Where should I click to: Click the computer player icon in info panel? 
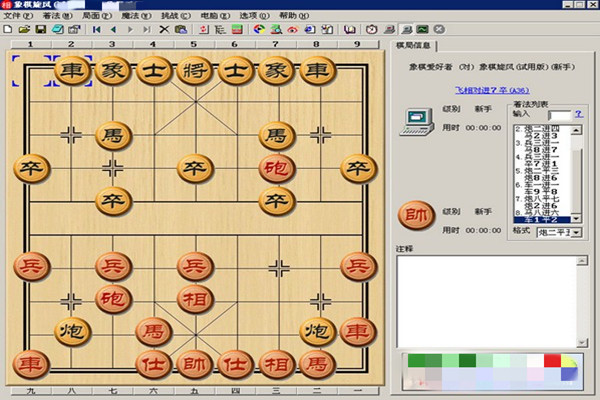pyautogui.click(x=415, y=122)
